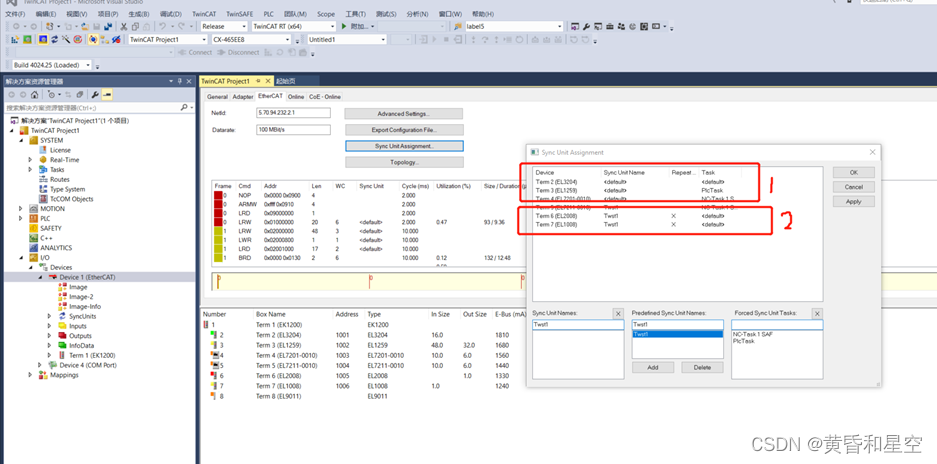
Task: Clear Forced Sync Unit Tasks with X button
Action: tap(815, 314)
